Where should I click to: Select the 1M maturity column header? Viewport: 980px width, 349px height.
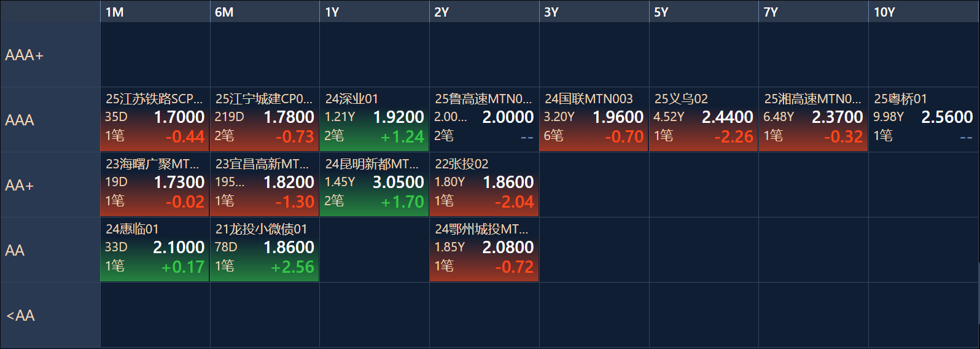[155, 12]
